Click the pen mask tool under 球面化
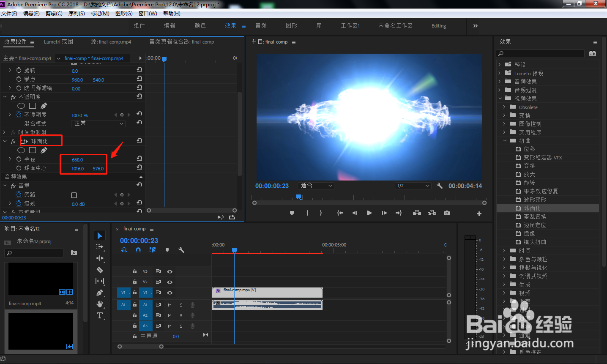The image size is (607, 364). tap(44, 150)
